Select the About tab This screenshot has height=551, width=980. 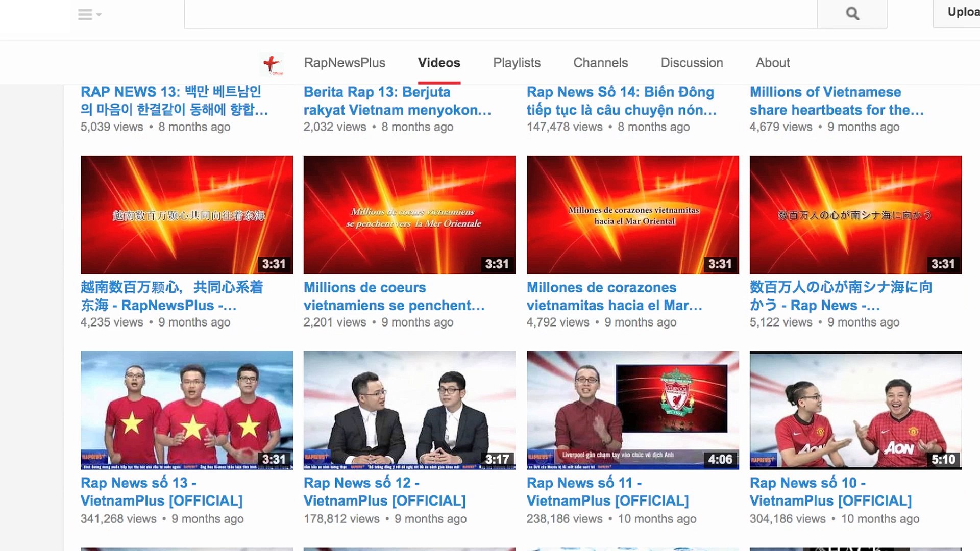[x=772, y=63]
